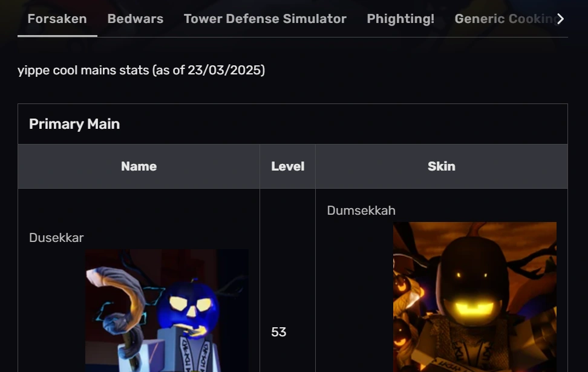The image size is (588, 372).
Task: Select the Level column header
Action: point(287,166)
